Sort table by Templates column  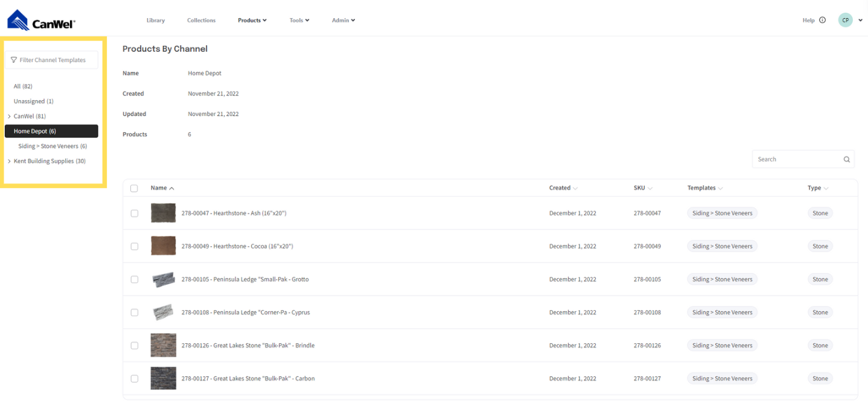(x=705, y=188)
